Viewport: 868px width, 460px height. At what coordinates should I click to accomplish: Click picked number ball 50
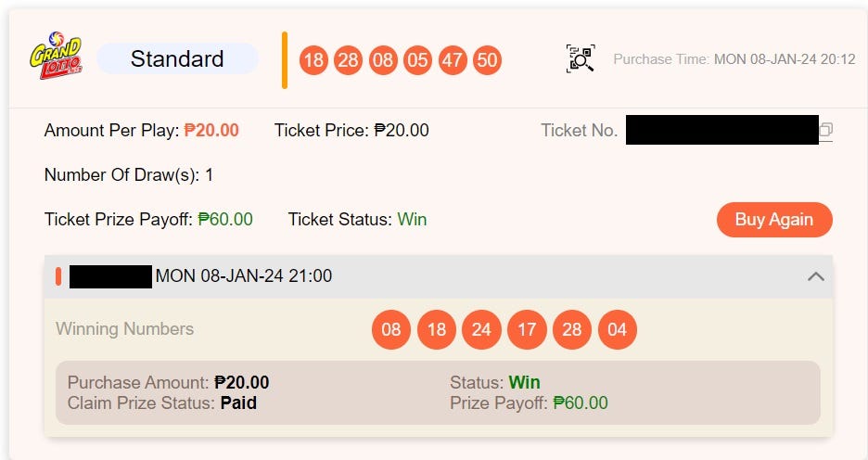pyautogui.click(x=487, y=61)
